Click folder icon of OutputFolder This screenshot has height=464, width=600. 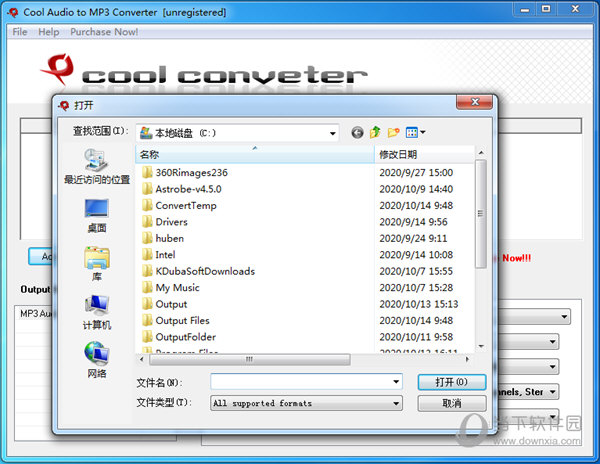pyautogui.click(x=147, y=337)
